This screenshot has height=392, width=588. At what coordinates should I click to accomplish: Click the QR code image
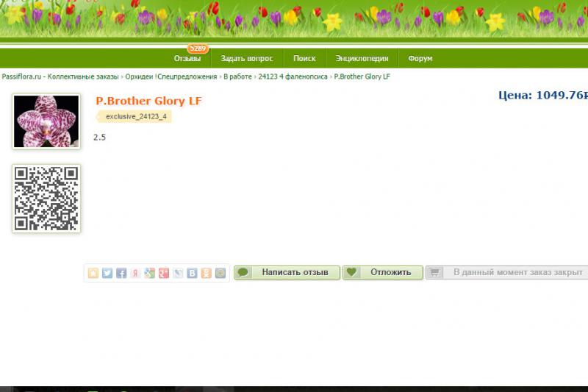pos(46,199)
